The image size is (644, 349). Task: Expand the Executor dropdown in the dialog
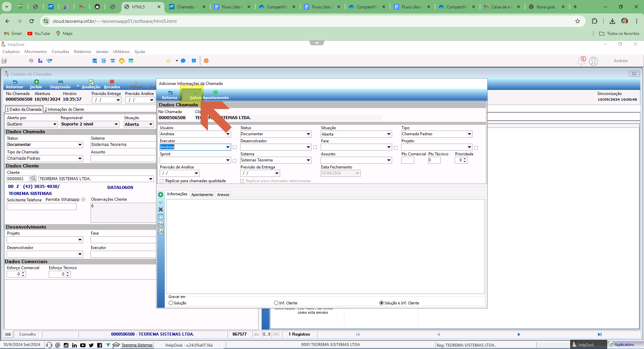click(228, 147)
